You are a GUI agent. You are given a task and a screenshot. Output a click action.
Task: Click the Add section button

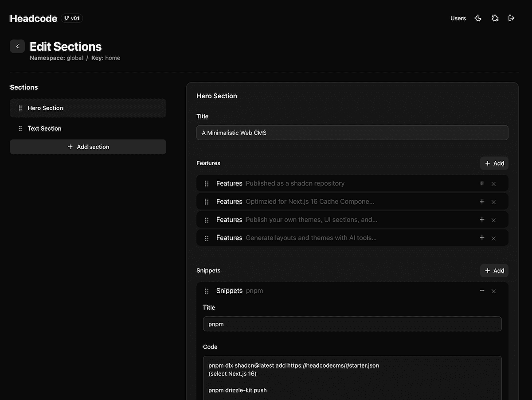coord(88,147)
